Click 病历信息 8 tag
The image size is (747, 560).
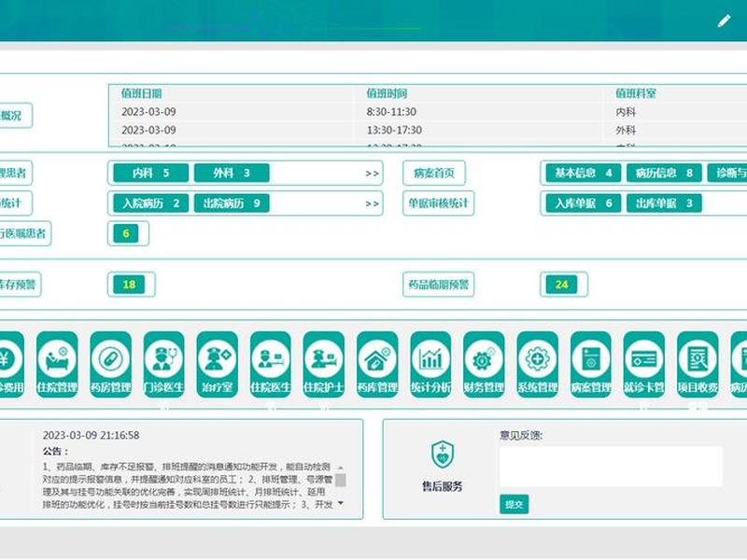[x=664, y=173]
